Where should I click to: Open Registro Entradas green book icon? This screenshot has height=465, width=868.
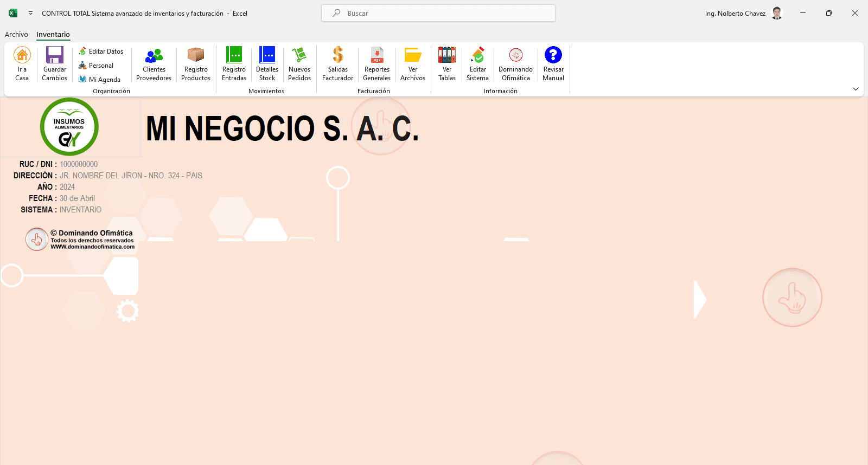234,55
